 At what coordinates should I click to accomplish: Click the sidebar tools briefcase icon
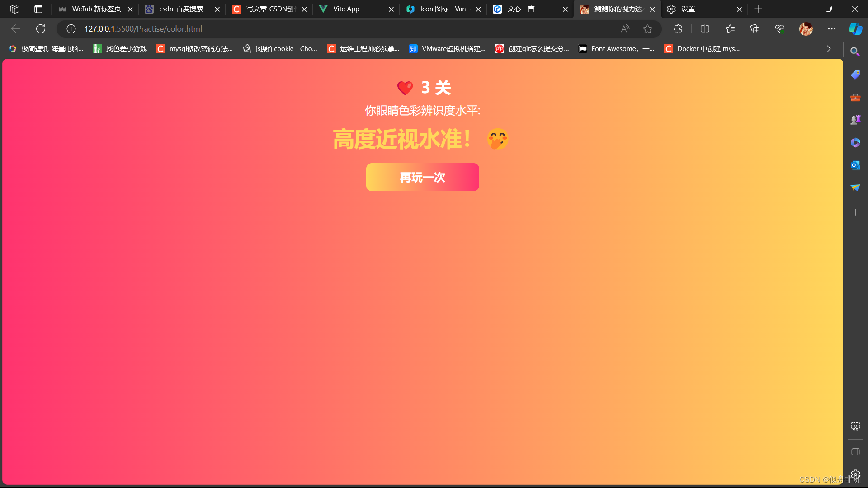point(855,97)
